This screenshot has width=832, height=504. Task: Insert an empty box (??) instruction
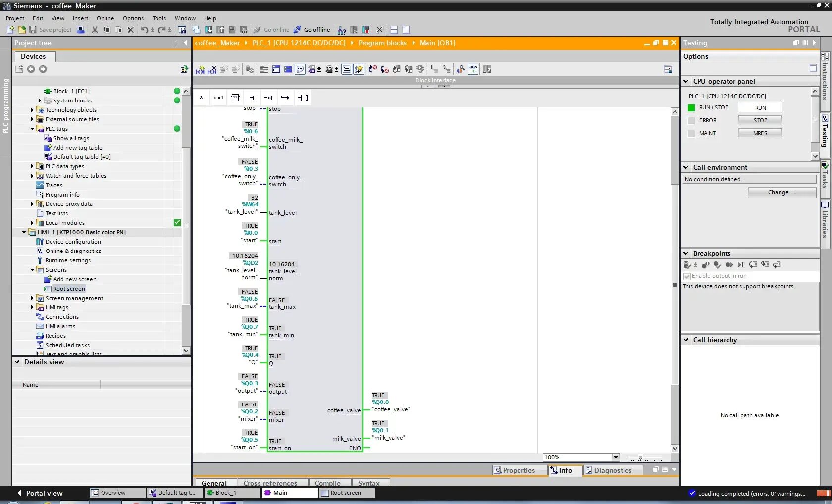pos(235,98)
